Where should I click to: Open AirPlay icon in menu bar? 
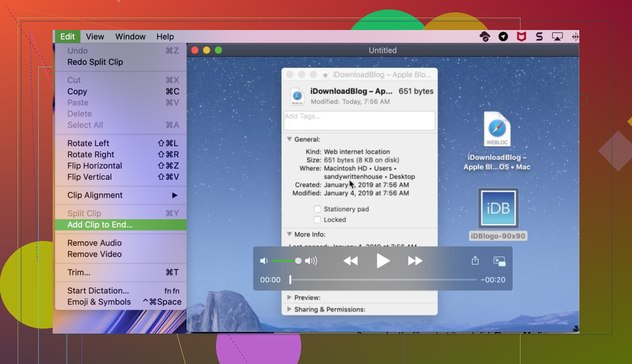(x=557, y=37)
